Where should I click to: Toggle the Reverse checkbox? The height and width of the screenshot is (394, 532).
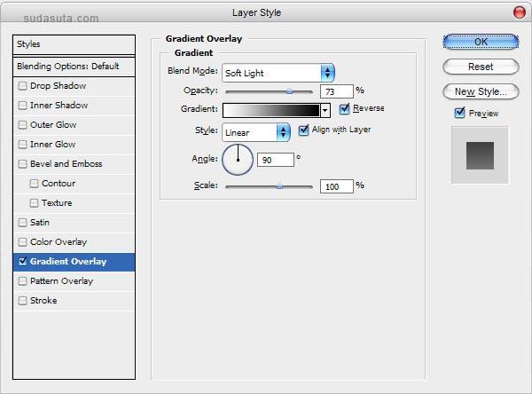point(344,109)
